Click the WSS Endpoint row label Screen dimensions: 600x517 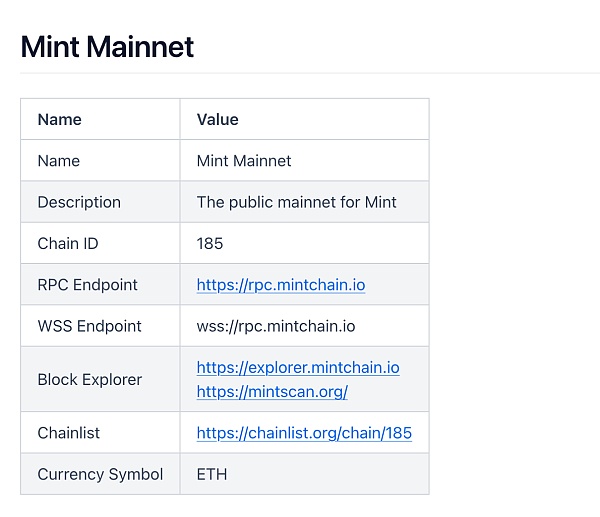point(89,326)
